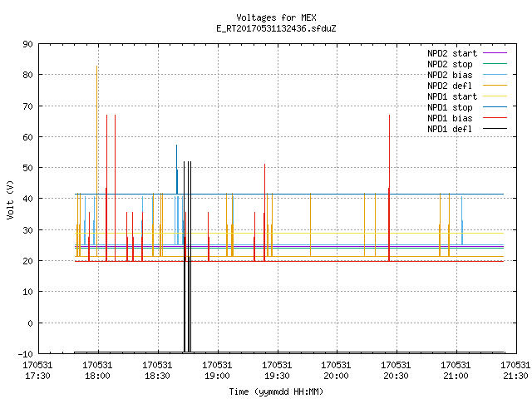Click the orange NPD2 defl legend line
532x399 pixels.
coord(495,86)
